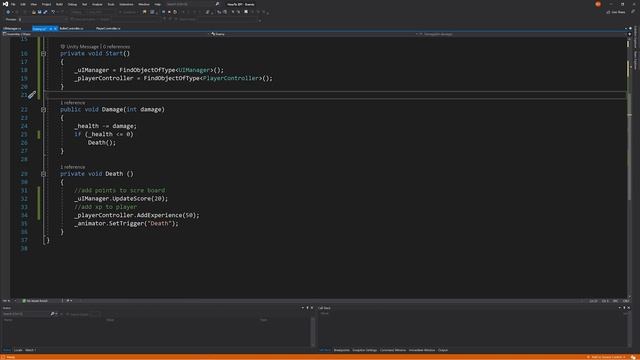Viewport: 640px width, 360px height.
Task: Open the member navigation dropdown on right
Action: (x=522, y=34)
